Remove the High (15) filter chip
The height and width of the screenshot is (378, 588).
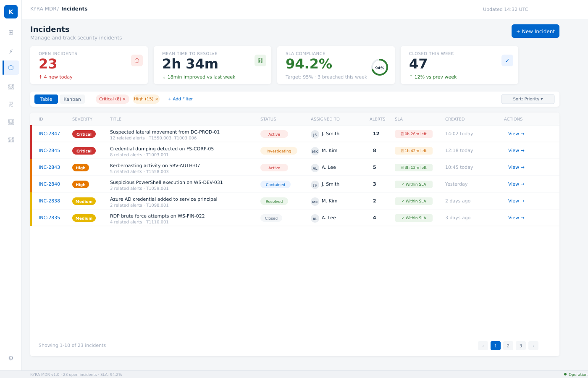coord(157,99)
